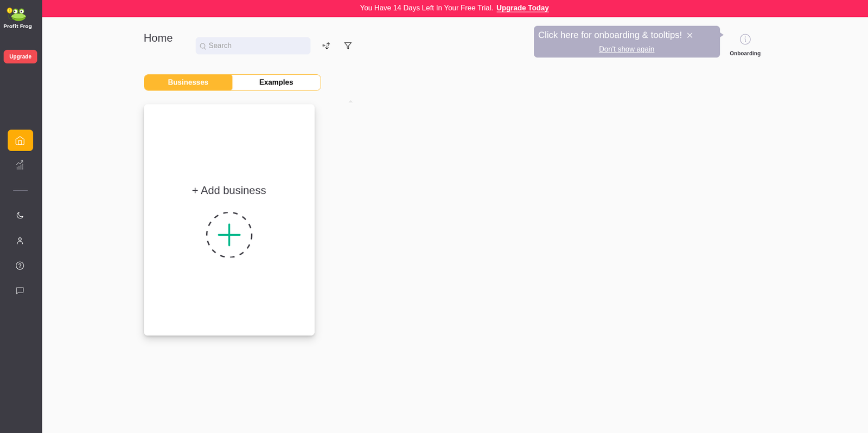868x433 pixels.
Task: Toggle dark mode with moon icon
Action: click(x=20, y=215)
